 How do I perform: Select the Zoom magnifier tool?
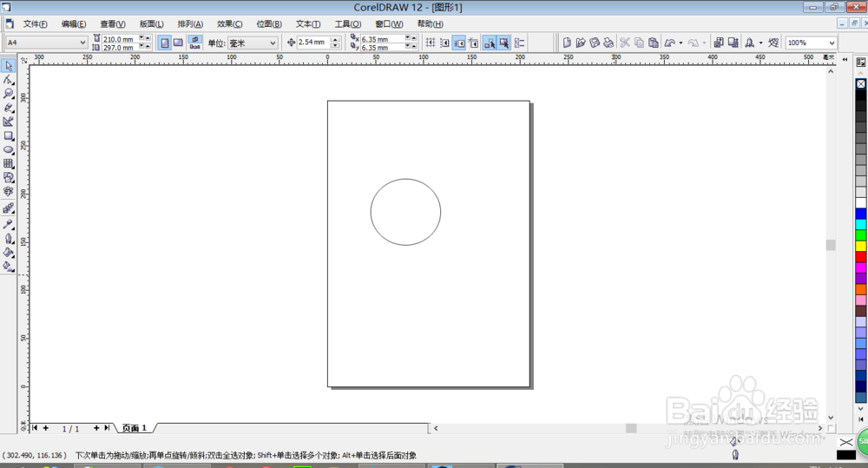point(9,94)
